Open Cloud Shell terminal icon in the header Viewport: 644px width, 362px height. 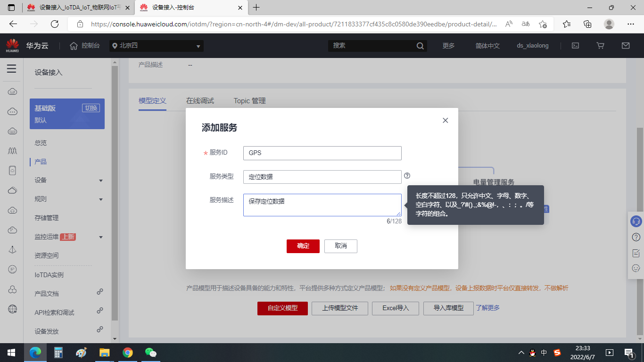click(575, 46)
